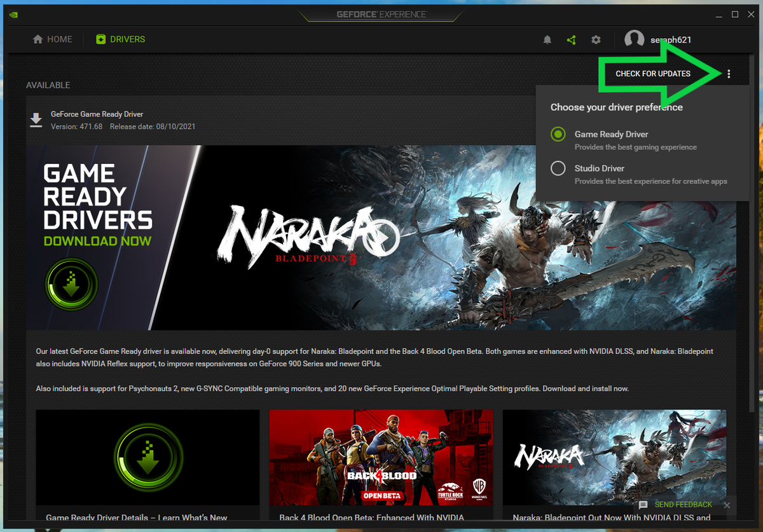This screenshot has height=532, width=763.
Task: Open the three-dot options menu
Action: [729, 73]
